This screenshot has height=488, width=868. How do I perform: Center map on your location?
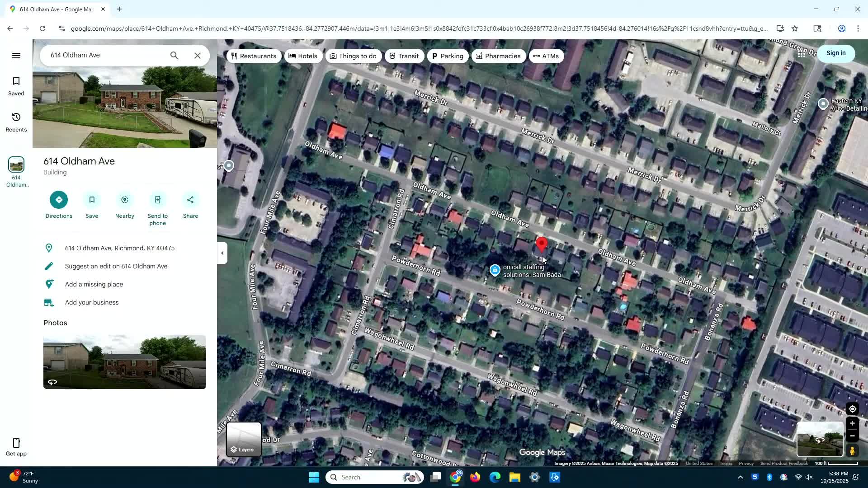click(852, 409)
